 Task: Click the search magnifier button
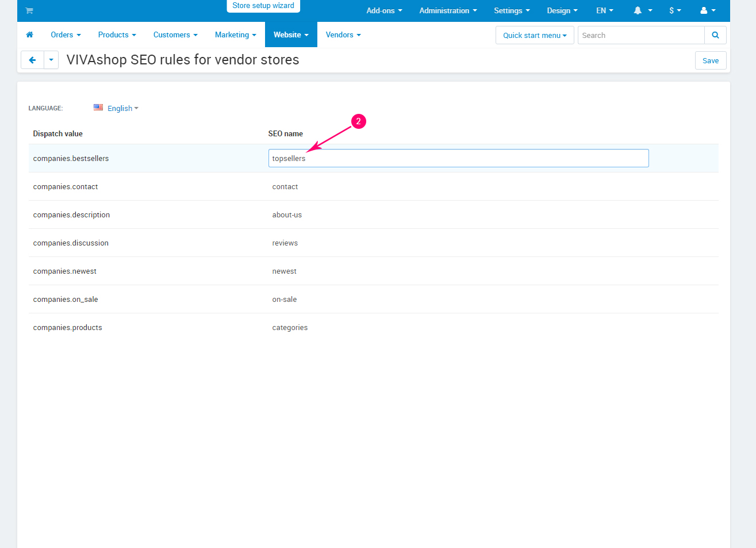click(x=715, y=35)
